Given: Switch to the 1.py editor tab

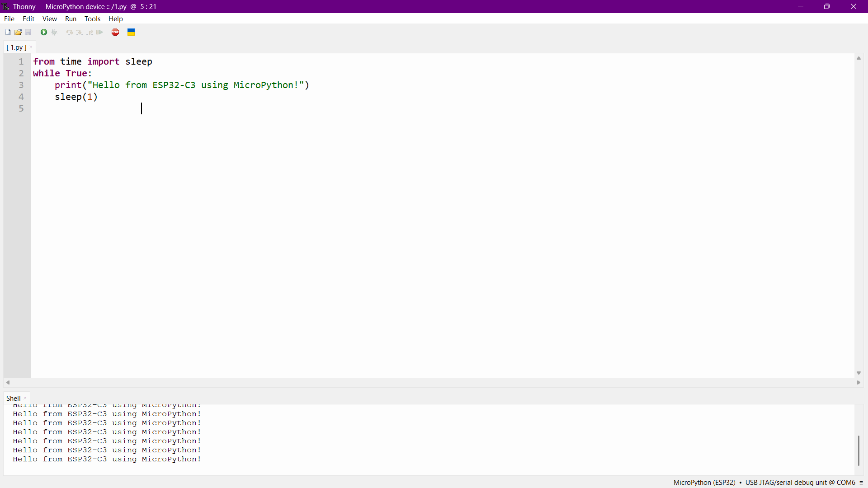Looking at the screenshot, I should [x=15, y=47].
